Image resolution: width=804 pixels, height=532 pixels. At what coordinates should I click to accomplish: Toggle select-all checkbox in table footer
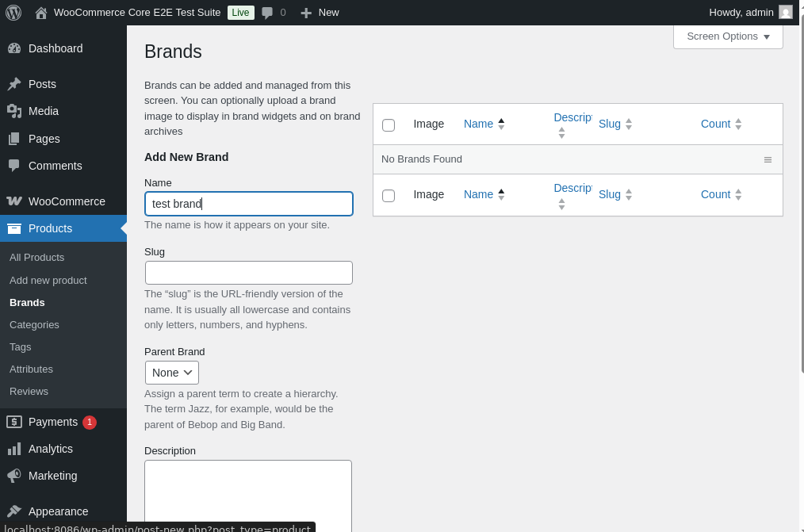pos(389,196)
